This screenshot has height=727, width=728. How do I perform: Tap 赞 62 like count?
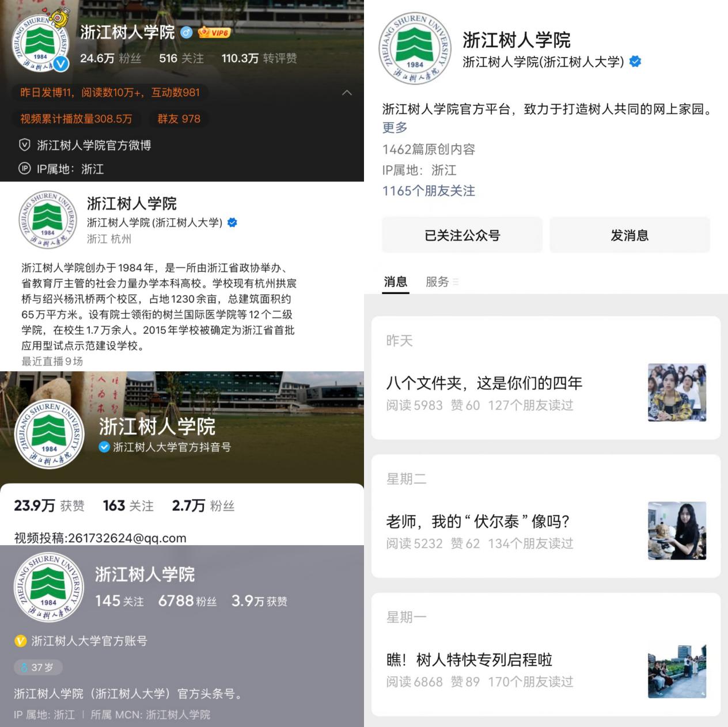pyautogui.click(x=465, y=543)
